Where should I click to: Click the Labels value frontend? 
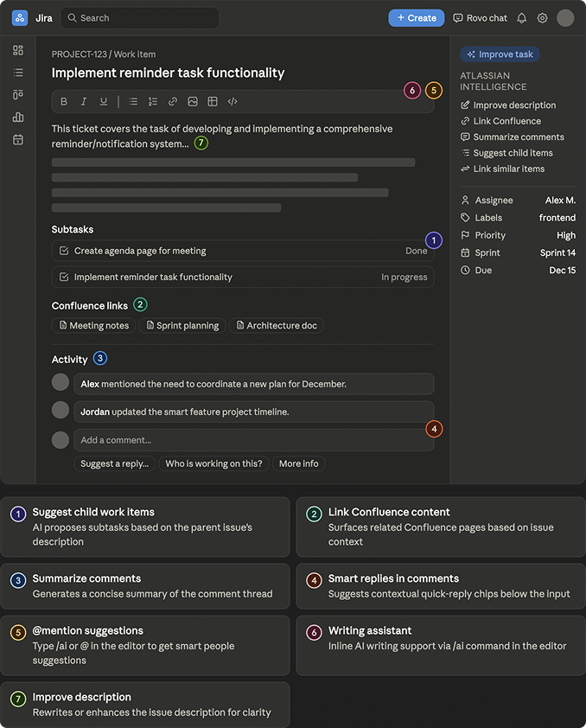point(557,218)
